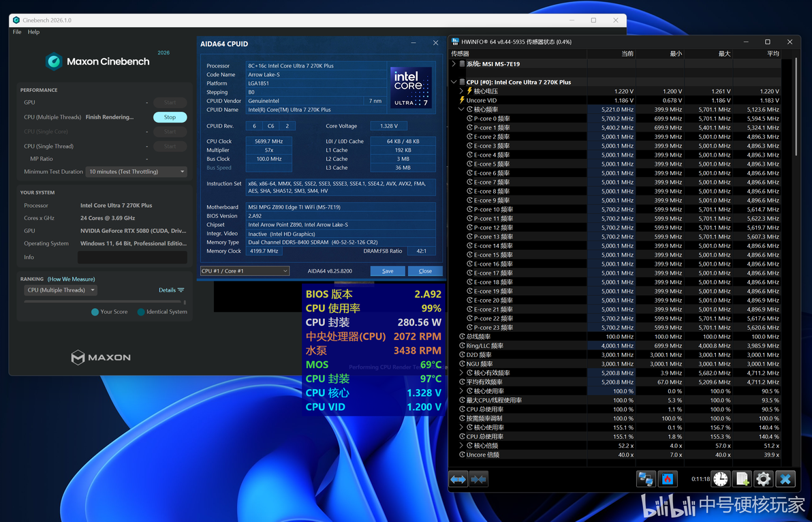Image resolution: width=812 pixels, height=522 pixels.
Task: Start HWiNFO logging with the document-plus icon
Action: 742,479
